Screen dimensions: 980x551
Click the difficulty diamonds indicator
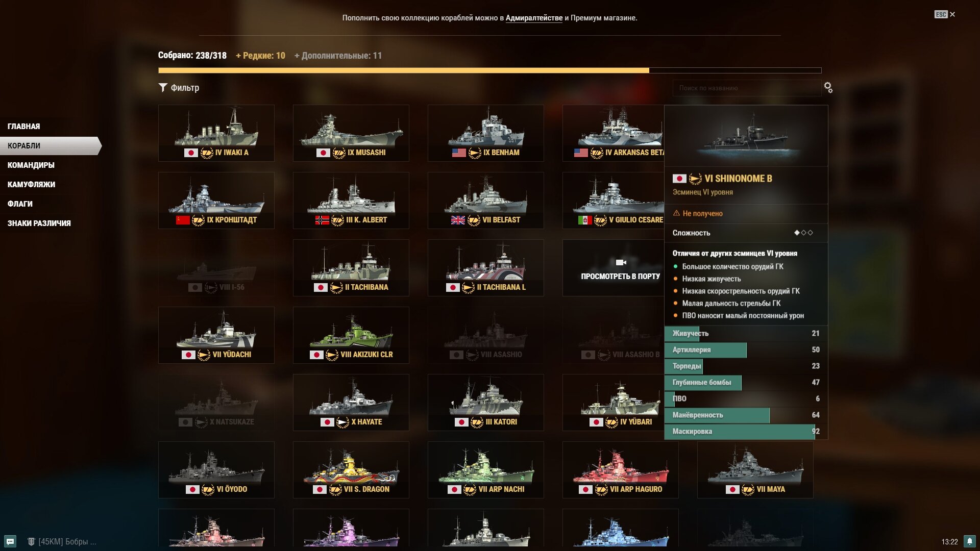(803, 233)
